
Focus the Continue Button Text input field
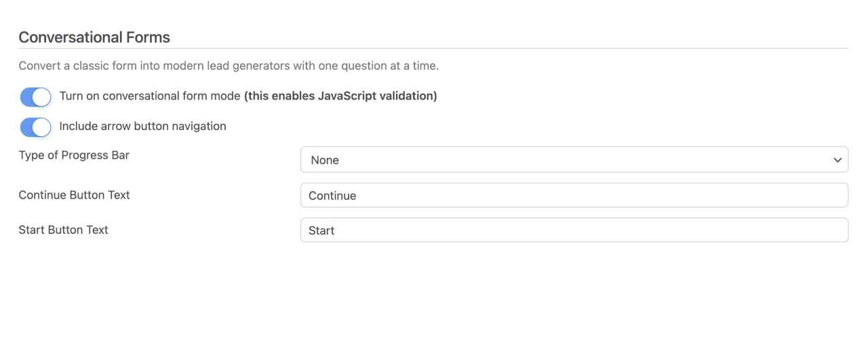click(574, 195)
